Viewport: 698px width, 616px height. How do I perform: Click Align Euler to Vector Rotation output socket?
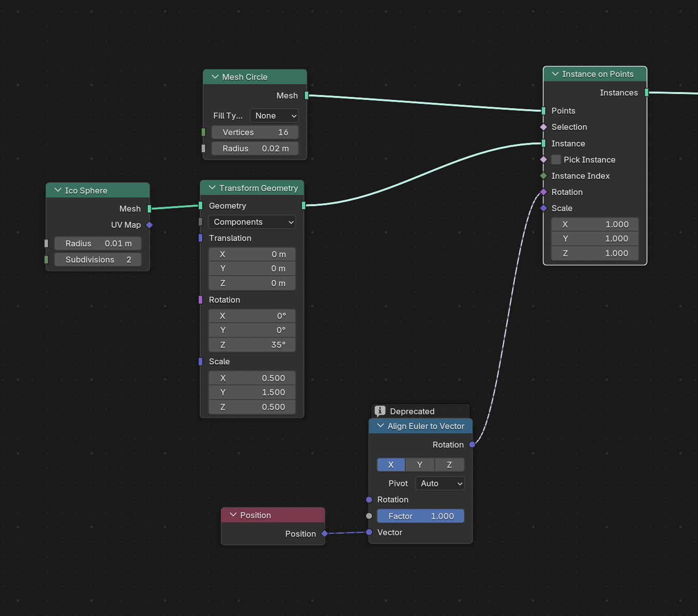coord(472,445)
